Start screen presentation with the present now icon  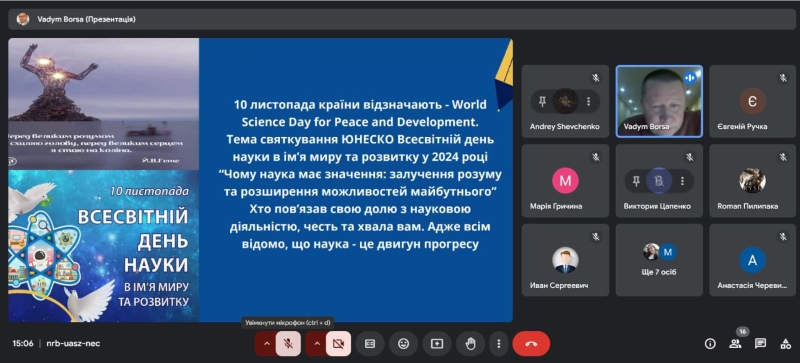pyautogui.click(x=437, y=344)
